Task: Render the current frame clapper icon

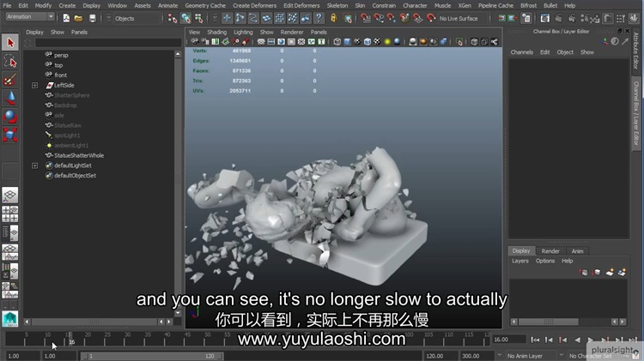Action: click(x=558, y=18)
